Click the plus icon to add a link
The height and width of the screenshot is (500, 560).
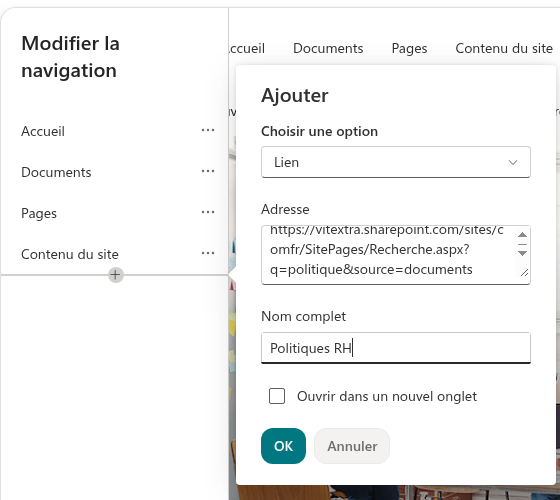tap(116, 275)
